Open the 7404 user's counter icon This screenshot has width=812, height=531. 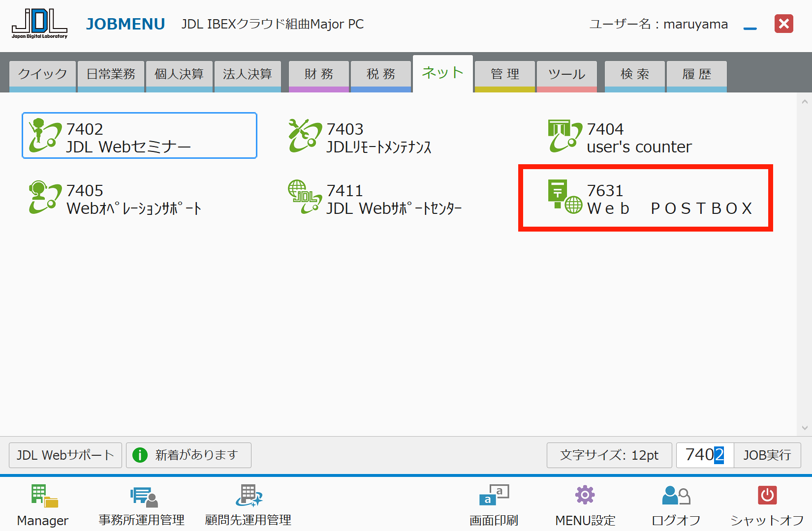click(565, 136)
